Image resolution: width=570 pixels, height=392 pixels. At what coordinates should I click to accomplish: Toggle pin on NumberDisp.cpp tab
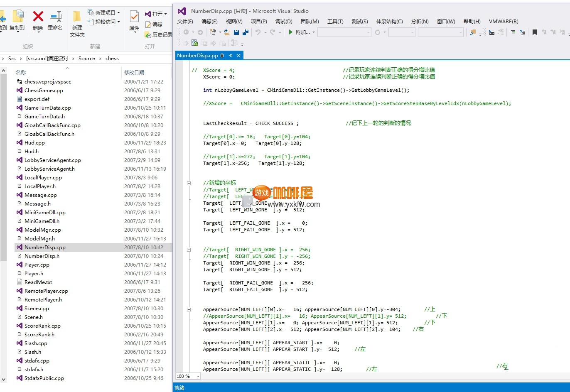[x=231, y=56]
